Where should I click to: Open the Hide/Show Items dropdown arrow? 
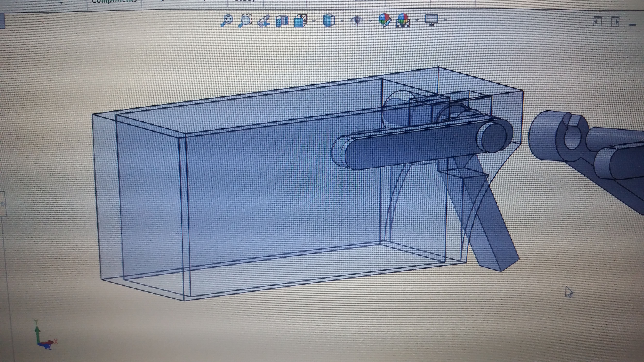pos(370,21)
